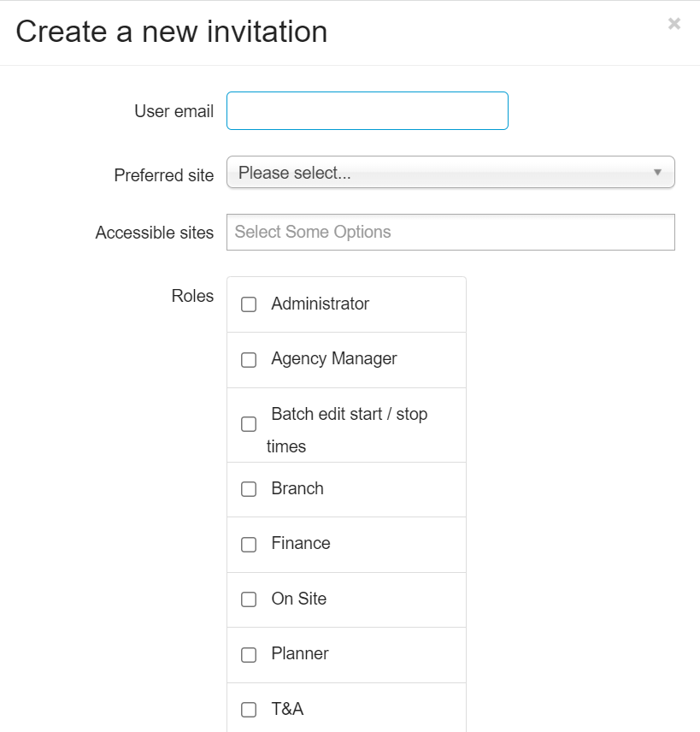Toggle the Finance role checkbox

(x=249, y=545)
